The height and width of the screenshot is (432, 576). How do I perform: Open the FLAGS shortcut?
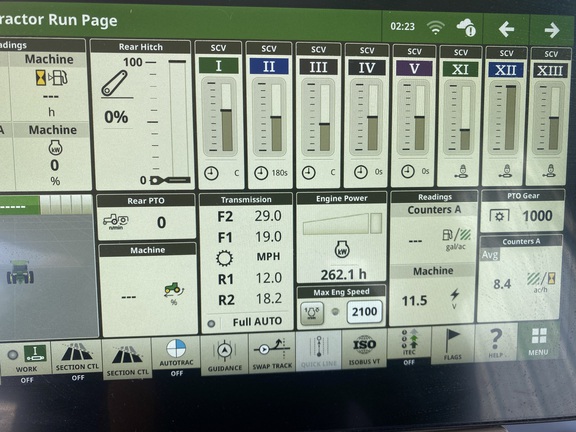tap(453, 345)
